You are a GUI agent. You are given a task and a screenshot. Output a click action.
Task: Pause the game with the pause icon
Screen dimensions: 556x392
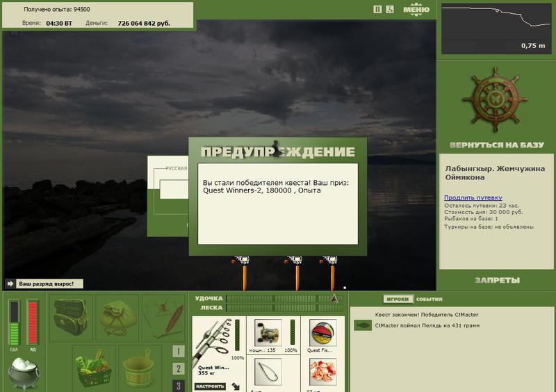point(377,10)
